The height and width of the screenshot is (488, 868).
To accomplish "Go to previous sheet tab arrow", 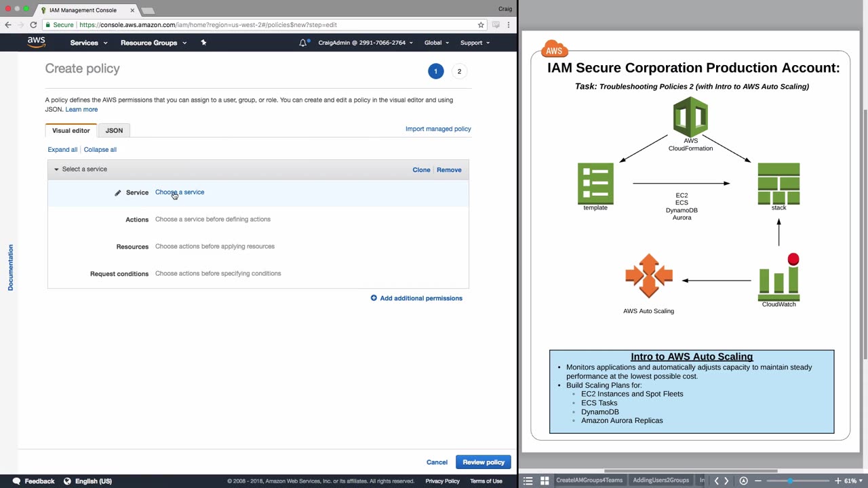I will pyautogui.click(x=716, y=481).
